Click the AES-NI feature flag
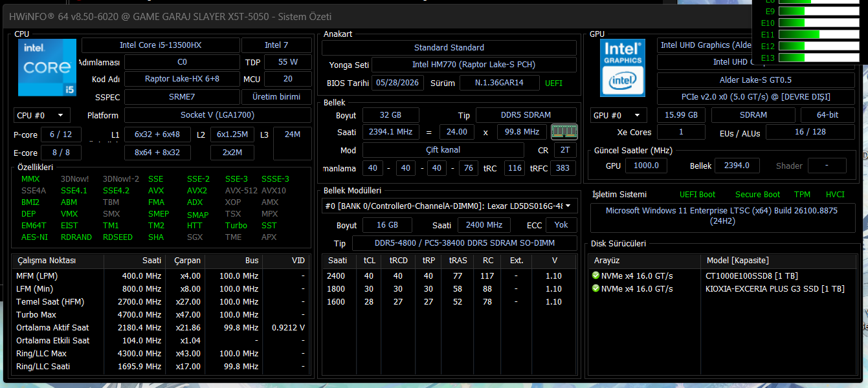The width and height of the screenshot is (868, 388). pyautogui.click(x=34, y=237)
